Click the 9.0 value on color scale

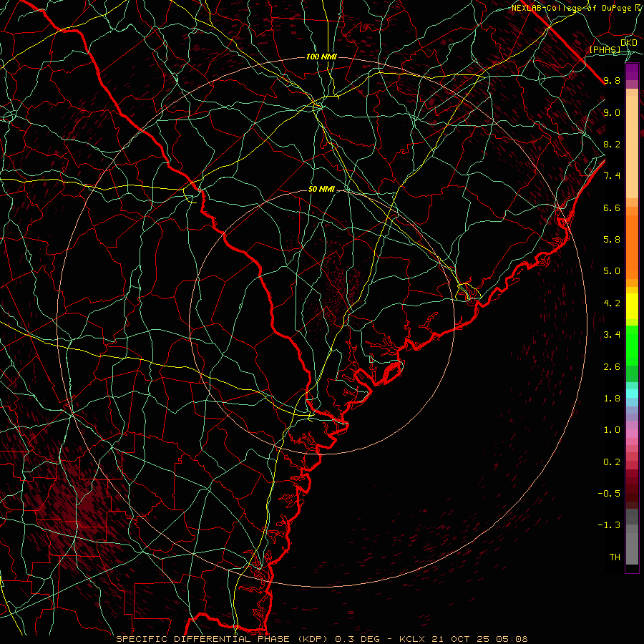click(x=612, y=112)
